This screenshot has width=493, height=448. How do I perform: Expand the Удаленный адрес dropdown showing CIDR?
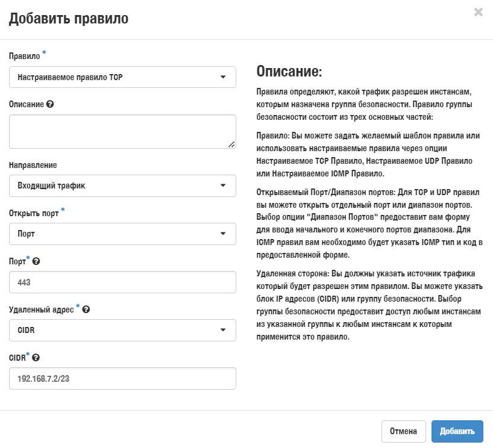(122, 330)
